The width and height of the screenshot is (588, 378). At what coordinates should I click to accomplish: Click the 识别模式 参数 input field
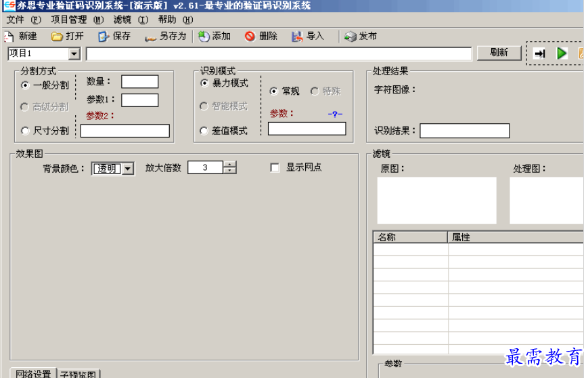[x=307, y=129]
